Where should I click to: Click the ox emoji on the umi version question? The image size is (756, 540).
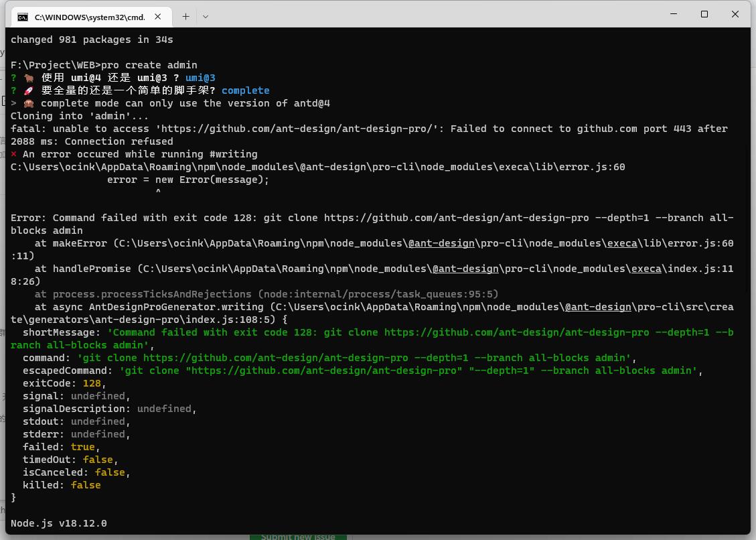(28, 78)
